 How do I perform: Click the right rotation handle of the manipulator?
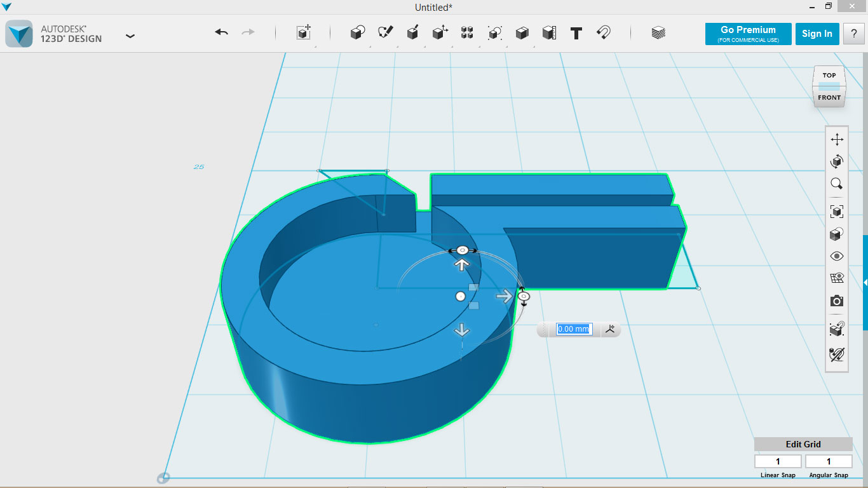pyautogui.click(x=524, y=296)
